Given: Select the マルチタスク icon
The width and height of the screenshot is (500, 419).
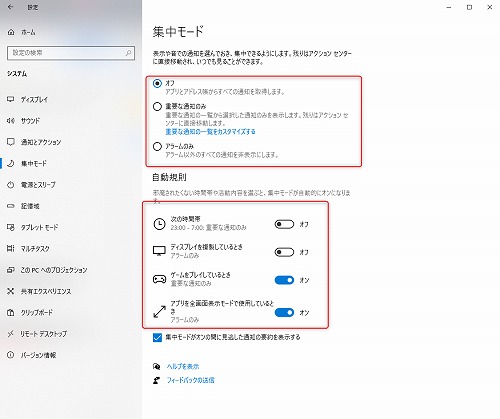Looking at the screenshot, I should click(x=11, y=248).
